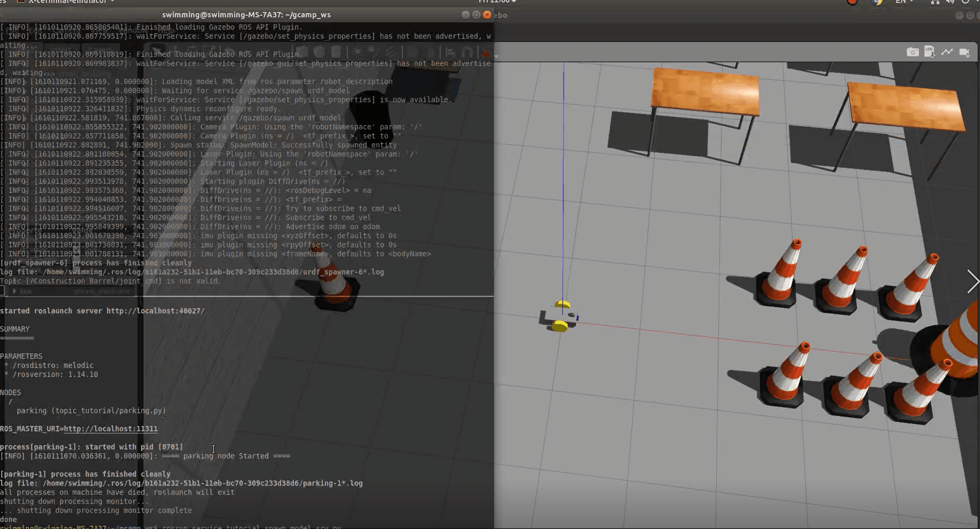Expand the right side panel arrow
This screenshot has height=529, width=980.
coord(973,281)
